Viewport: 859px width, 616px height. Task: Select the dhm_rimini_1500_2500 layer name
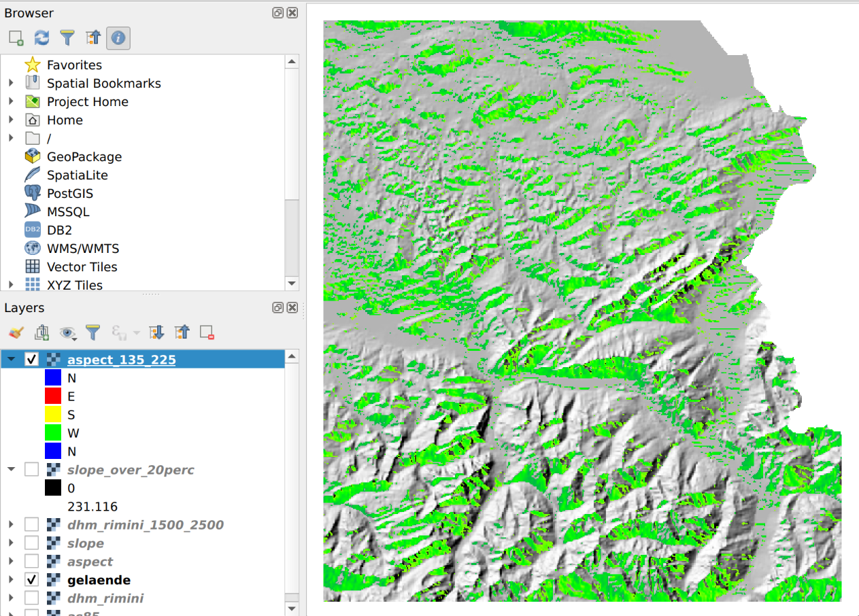pyautogui.click(x=145, y=525)
